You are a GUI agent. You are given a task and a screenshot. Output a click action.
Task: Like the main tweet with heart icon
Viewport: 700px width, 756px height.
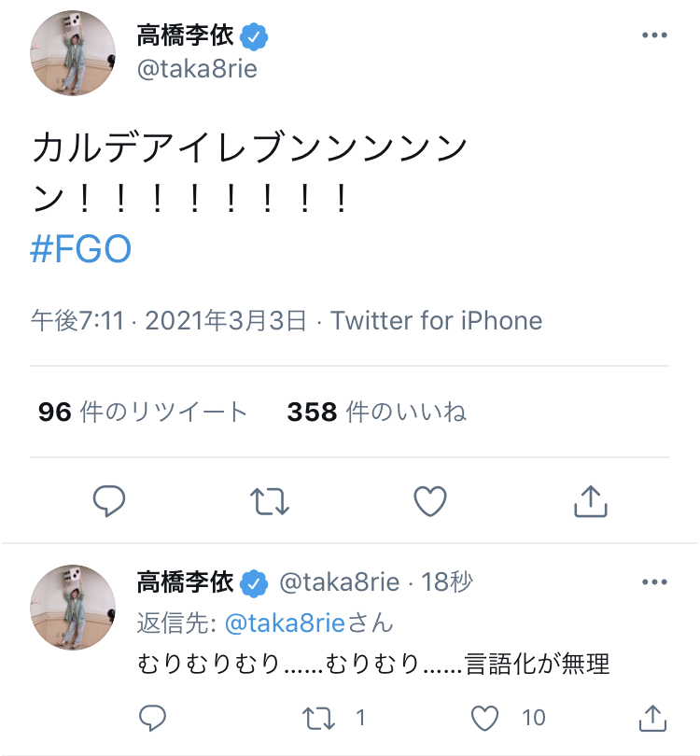pyautogui.click(x=430, y=502)
